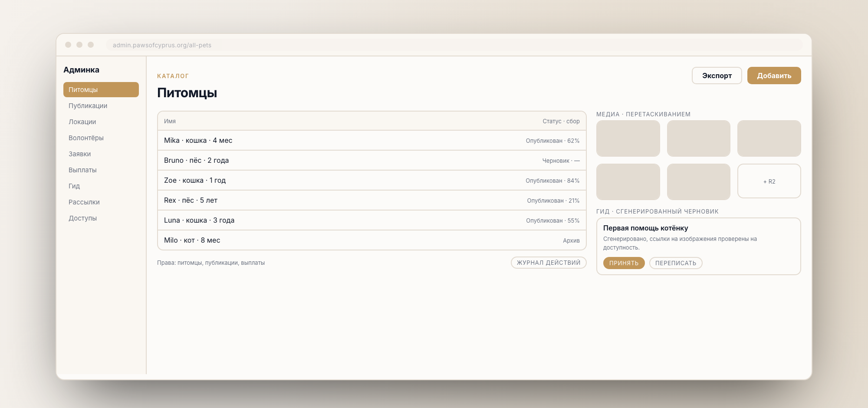Select the Mika · кошка · 4 мес row
Image resolution: width=868 pixels, height=408 pixels.
tap(372, 140)
